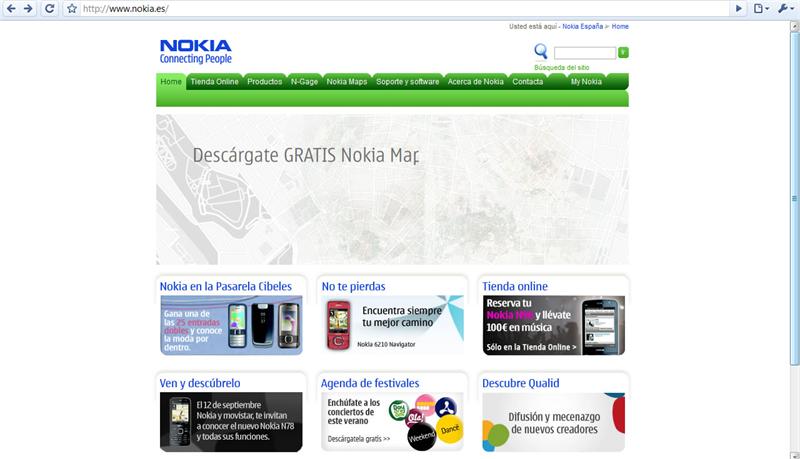800x459 pixels.
Task: Click the Reserva tu Nokia promo image
Action: pyautogui.click(x=554, y=325)
